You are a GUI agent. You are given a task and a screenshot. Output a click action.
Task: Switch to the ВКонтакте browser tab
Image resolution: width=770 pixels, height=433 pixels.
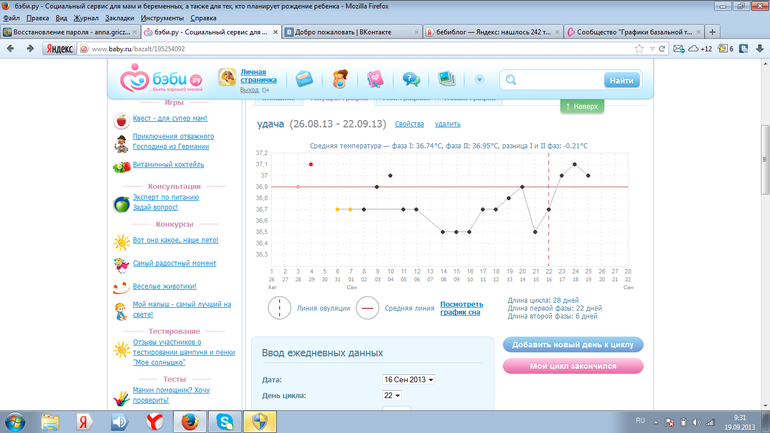click(350, 32)
